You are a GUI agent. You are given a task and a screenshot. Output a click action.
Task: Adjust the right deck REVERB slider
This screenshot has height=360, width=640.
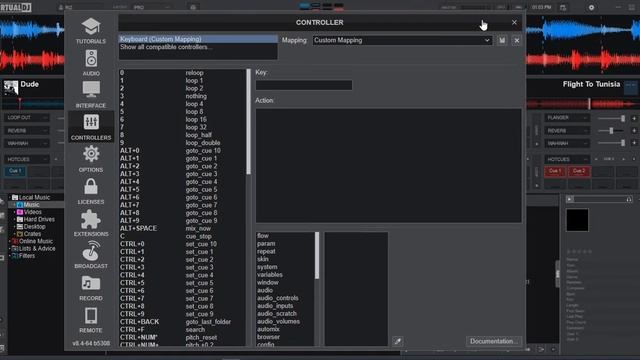click(611, 131)
